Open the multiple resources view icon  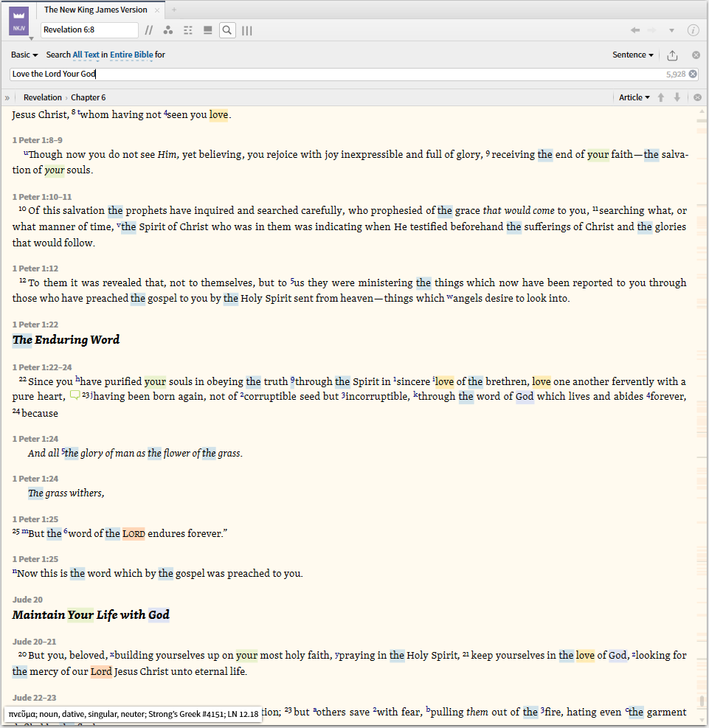tap(207, 31)
